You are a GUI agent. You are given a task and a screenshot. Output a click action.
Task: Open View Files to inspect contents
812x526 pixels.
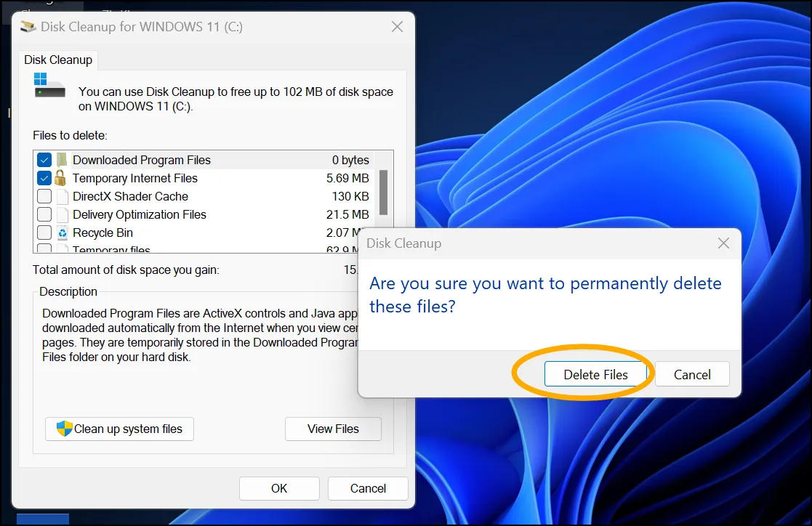(333, 429)
